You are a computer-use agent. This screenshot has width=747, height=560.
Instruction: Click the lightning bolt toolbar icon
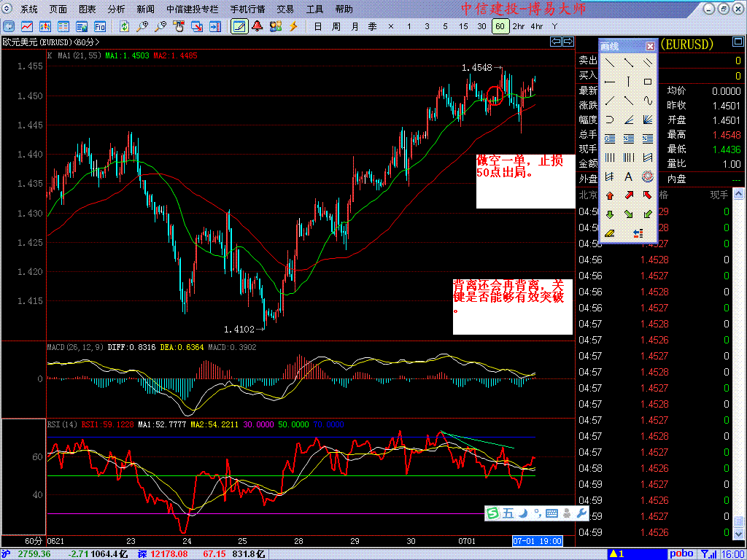[x=293, y=26]
